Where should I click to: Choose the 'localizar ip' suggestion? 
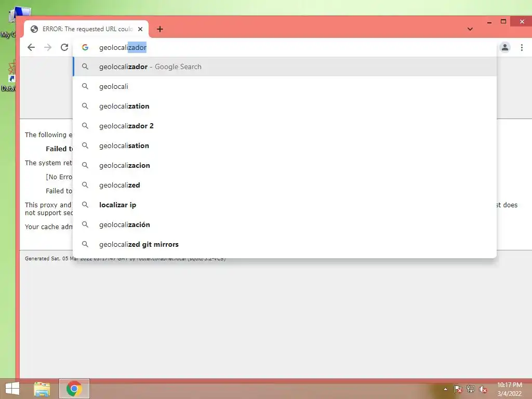click(x=285, y=205)
